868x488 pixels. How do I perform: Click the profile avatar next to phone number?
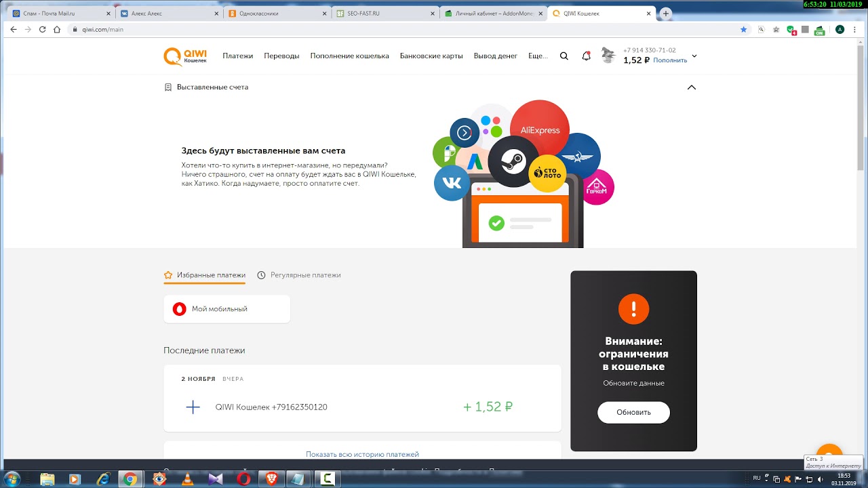(x=608, y=55)
